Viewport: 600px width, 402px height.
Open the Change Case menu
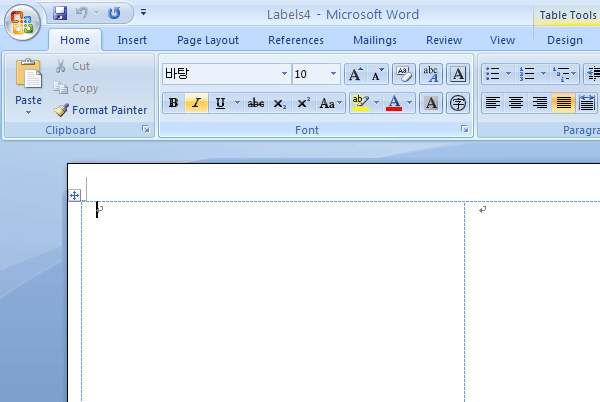(330, 103)
